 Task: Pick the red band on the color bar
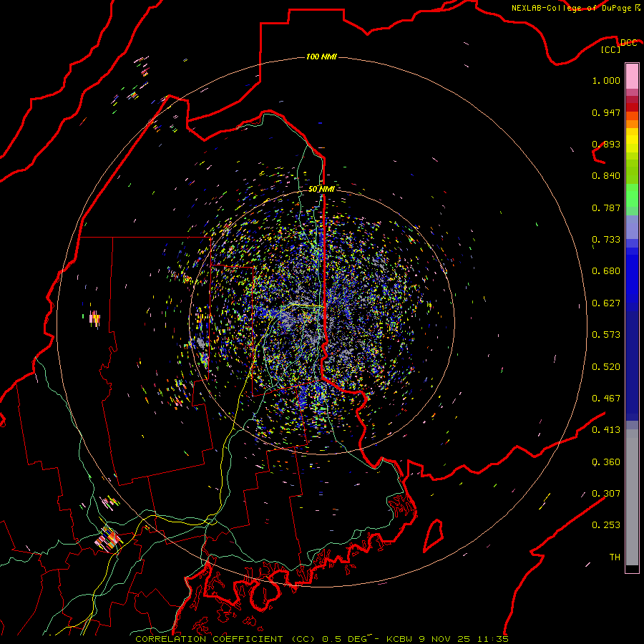pos(632,107)
